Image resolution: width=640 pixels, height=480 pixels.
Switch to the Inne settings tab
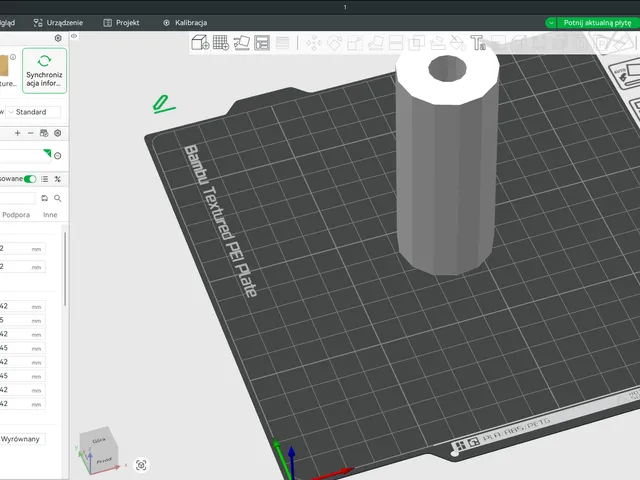pos(50,215)
